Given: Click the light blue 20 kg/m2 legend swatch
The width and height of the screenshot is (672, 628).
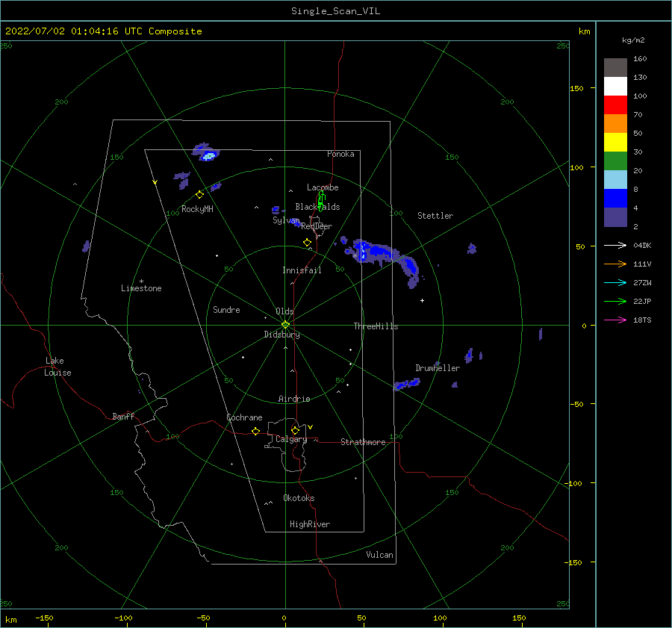Looking at the screenshot, I should pos(615,180).
